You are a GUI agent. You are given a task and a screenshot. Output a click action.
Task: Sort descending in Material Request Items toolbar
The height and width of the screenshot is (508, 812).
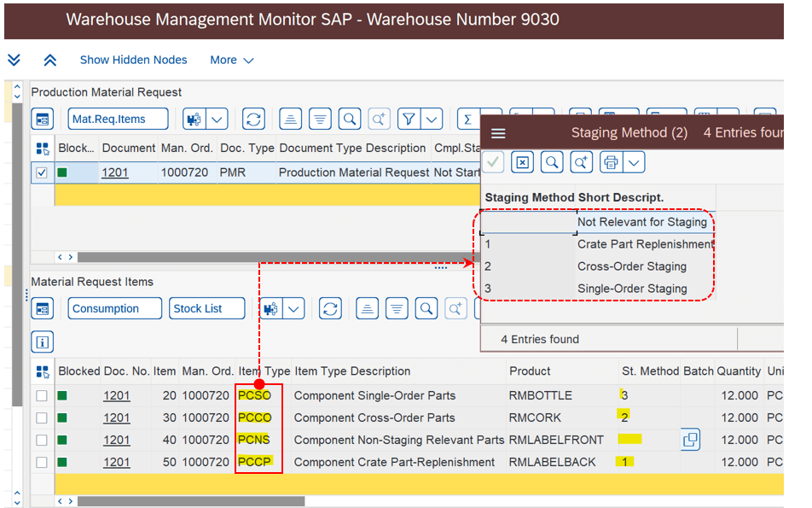coord(397,309)
